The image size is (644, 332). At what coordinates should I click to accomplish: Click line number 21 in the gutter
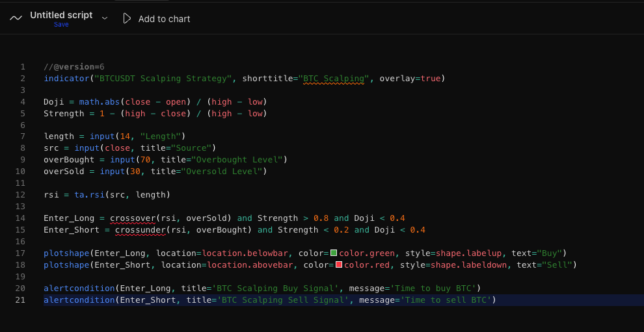point(20,300)
